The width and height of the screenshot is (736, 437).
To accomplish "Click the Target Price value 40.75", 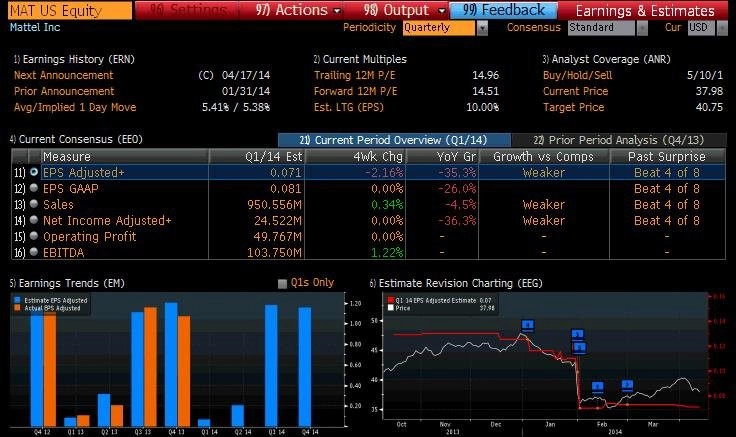I will pyautogui.click(x=709, y=107).
